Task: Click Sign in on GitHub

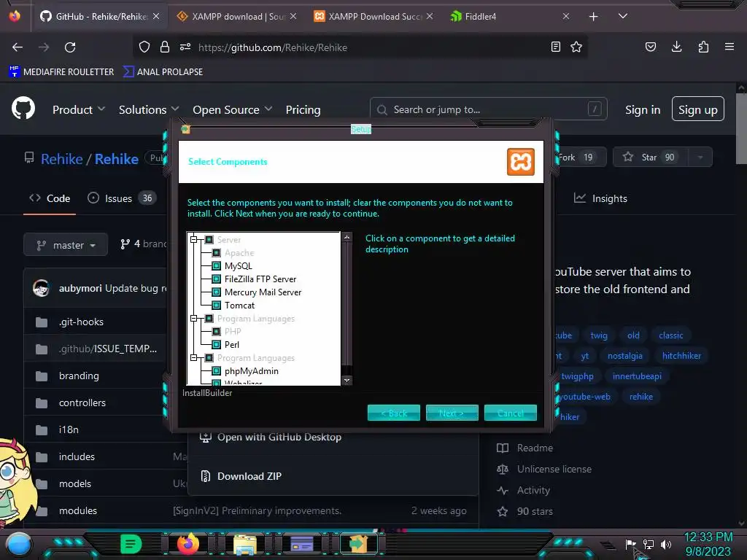Action: (643, 109)
